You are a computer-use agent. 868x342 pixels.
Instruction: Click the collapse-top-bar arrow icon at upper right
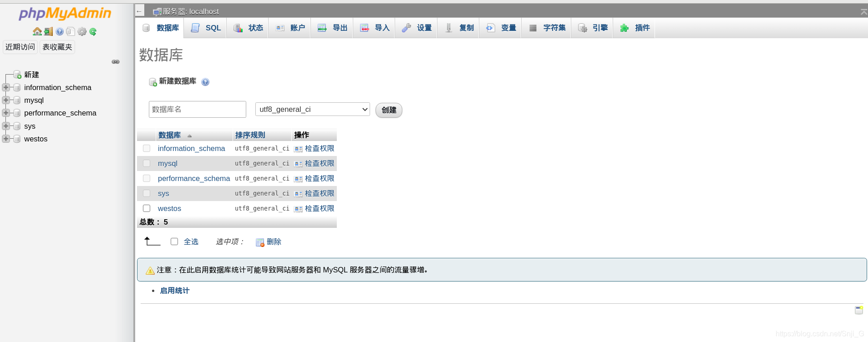(863, 11)
